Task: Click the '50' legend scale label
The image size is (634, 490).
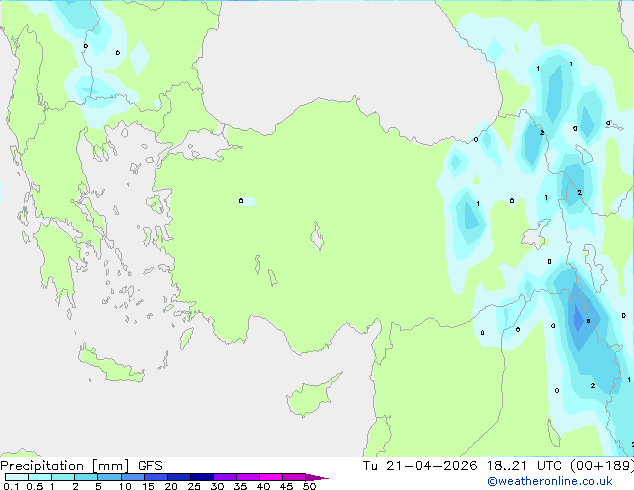Action: [x=310, y=486]
